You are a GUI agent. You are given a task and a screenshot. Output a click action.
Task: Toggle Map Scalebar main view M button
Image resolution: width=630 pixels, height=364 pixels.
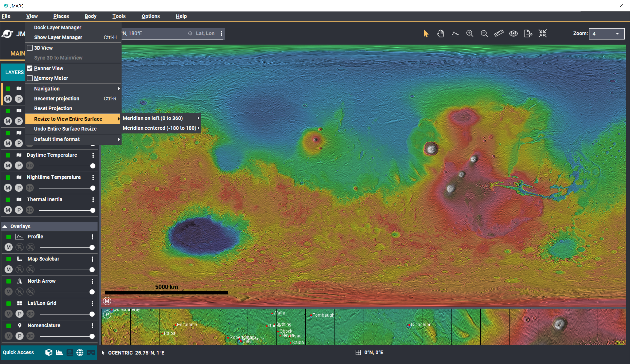9,269
